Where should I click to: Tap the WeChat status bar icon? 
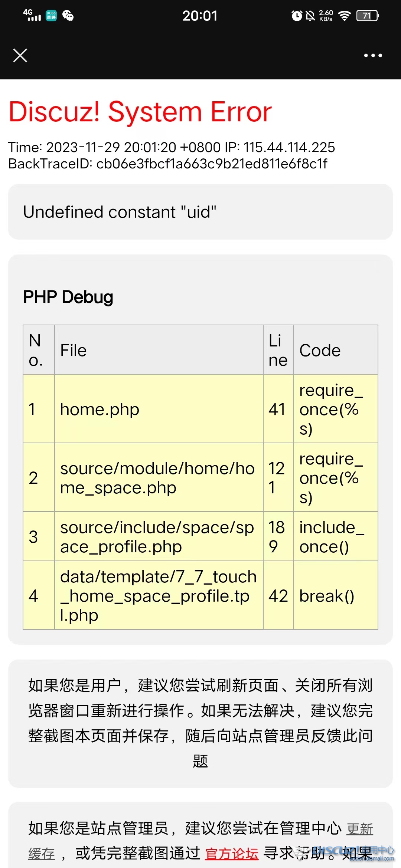coord(68,16)
